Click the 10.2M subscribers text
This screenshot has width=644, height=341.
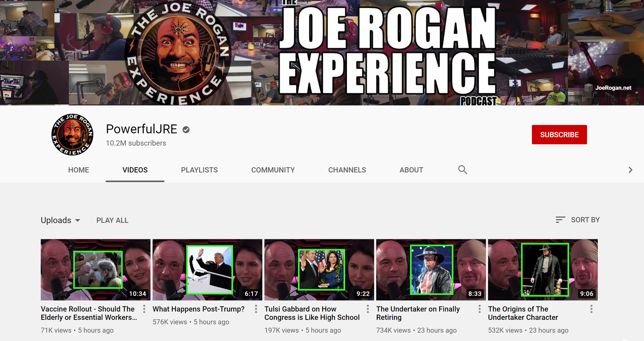tap(136, 143)
